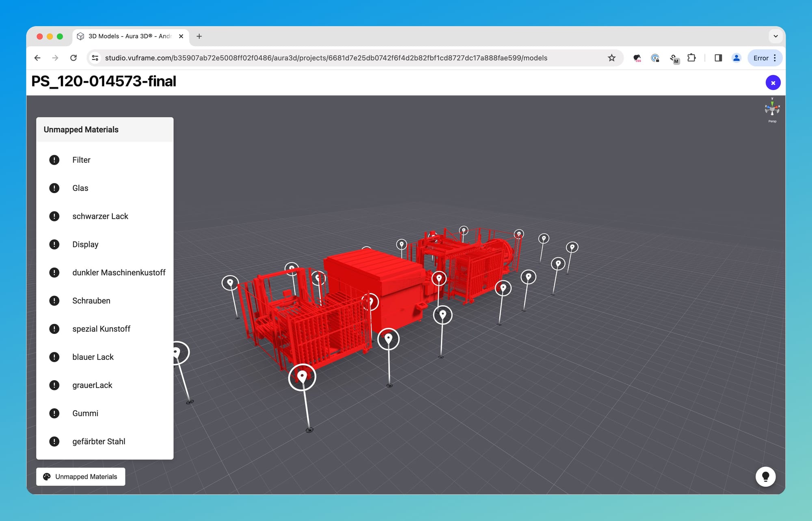Viewport: 812px width, 521px height.
Task: Close the 3D Models browser tab
Action: [181, 36]
